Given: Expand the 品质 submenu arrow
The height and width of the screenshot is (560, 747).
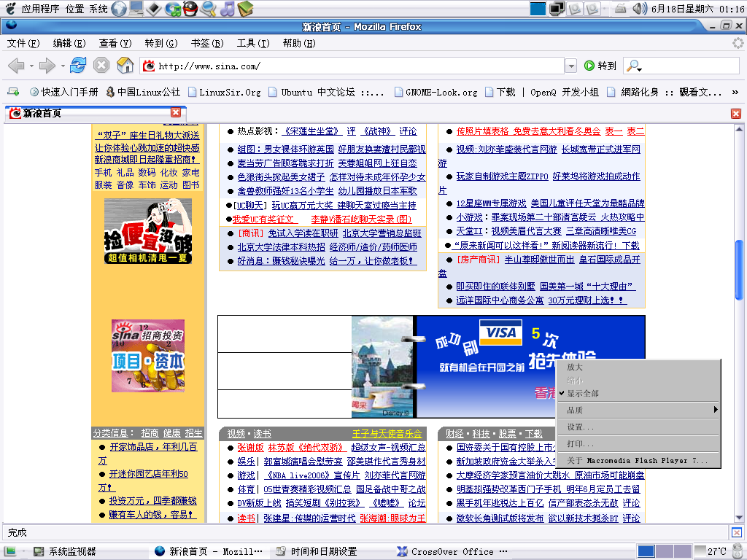Looking at the screenshot, I should click(716, 410).
